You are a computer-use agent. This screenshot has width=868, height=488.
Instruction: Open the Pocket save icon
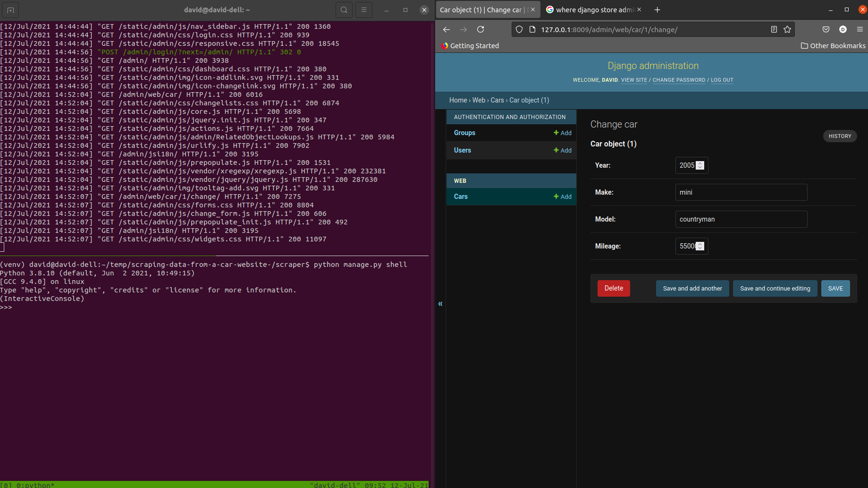(826, 29)
